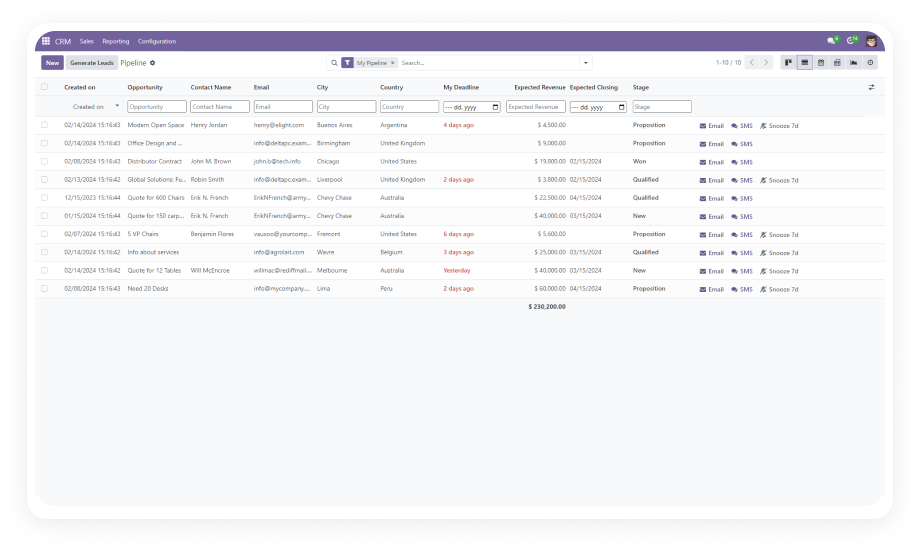Go to next page of records
920x550 pixels.
click(x=766, y=62)
